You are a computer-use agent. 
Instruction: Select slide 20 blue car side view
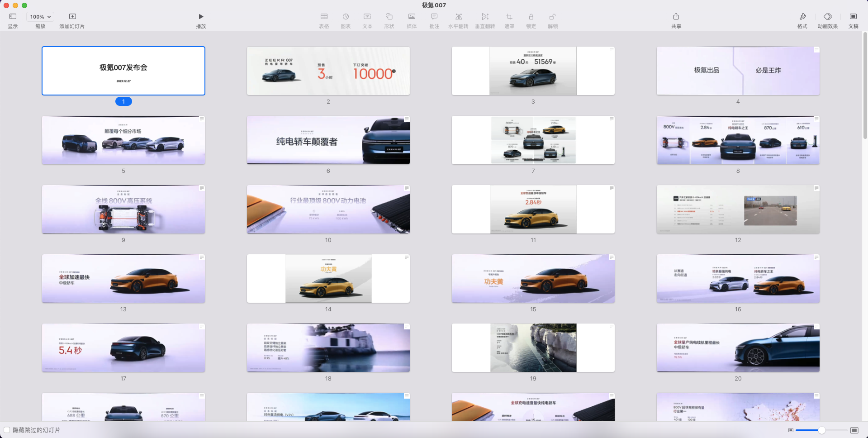pyautogui.click(x=738, y=348)
